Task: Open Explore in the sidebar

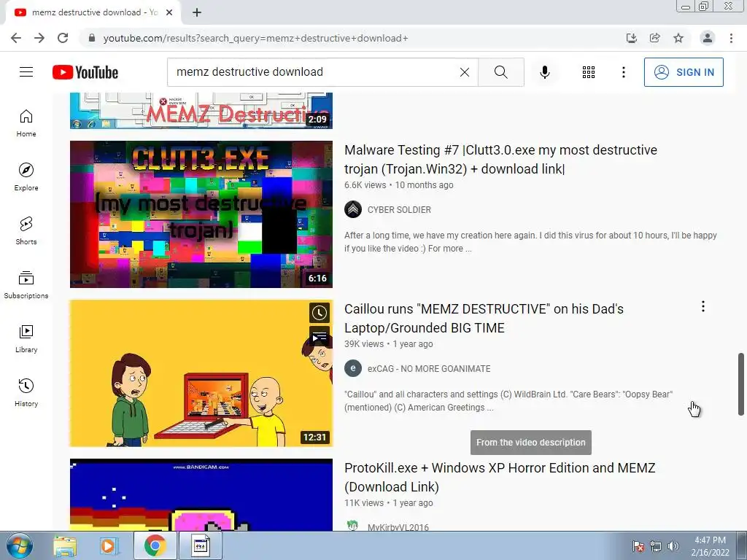Action: (x=26, y=177)
